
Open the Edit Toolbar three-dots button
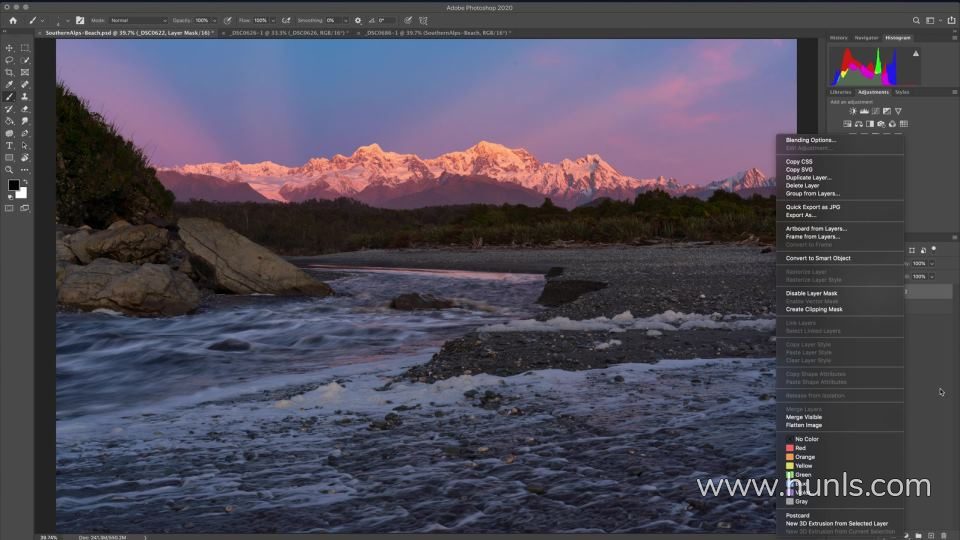[x=25, y=170]
